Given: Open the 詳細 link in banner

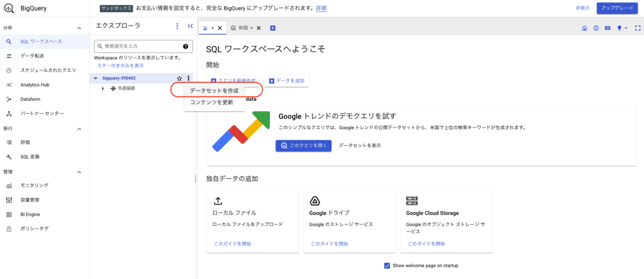Looking at the screenshot, I should tap(320, 9).
